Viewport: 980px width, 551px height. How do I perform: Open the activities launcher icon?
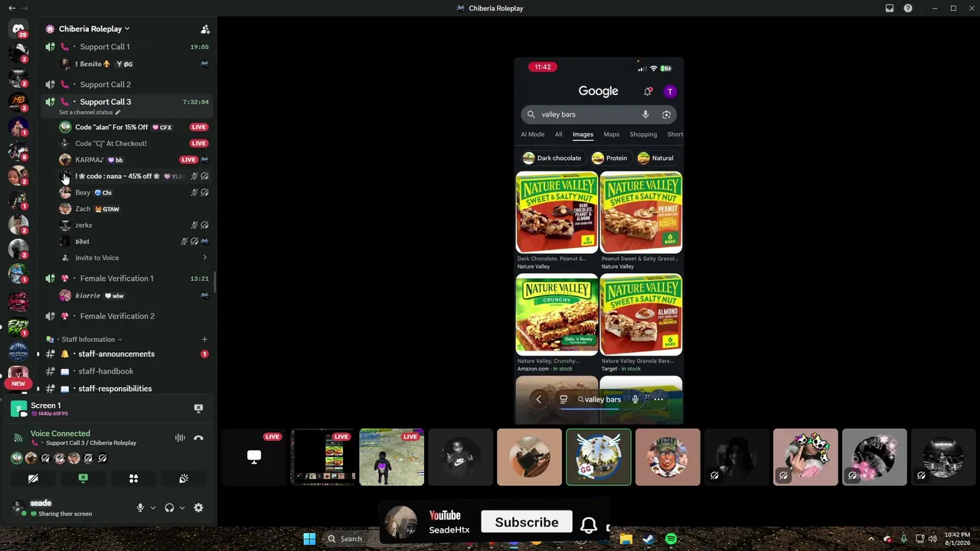(133, 478)
